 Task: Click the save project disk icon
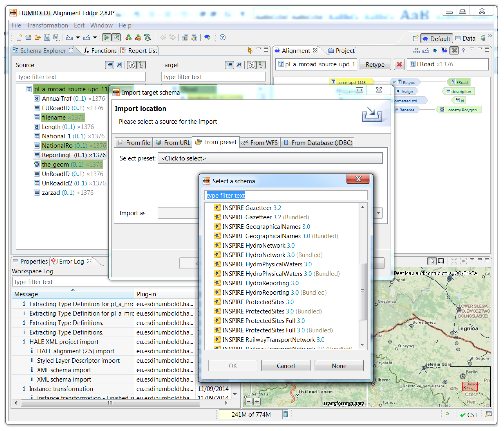47,38
